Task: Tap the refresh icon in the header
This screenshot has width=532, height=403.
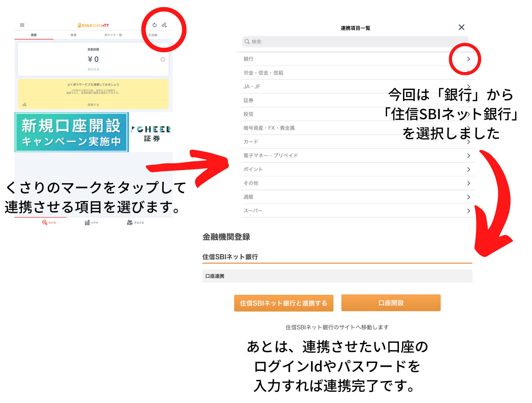Action: point(155,25)
